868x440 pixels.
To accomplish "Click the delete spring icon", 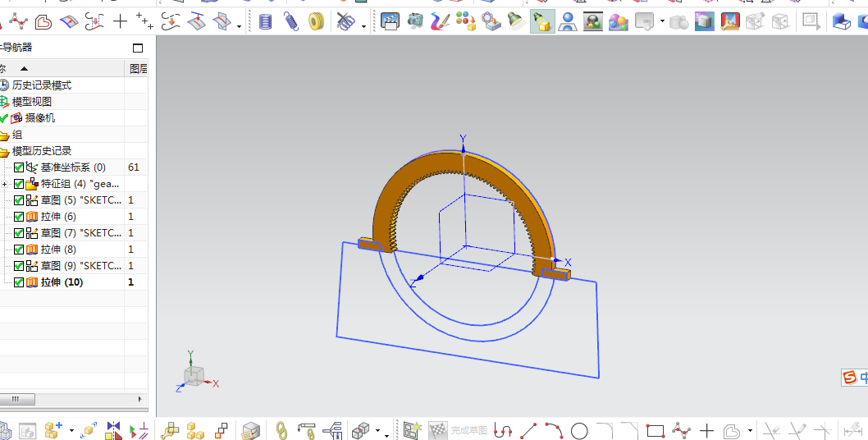I will click(345, 22).
